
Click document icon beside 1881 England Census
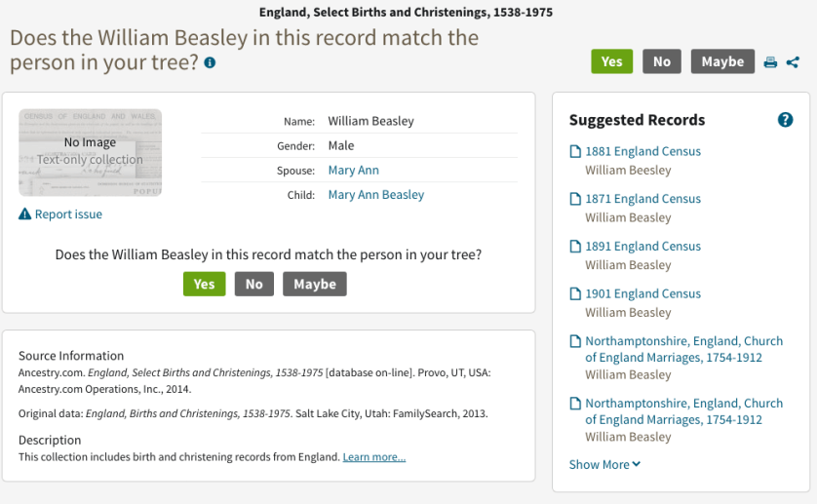[x=575, y=152]
